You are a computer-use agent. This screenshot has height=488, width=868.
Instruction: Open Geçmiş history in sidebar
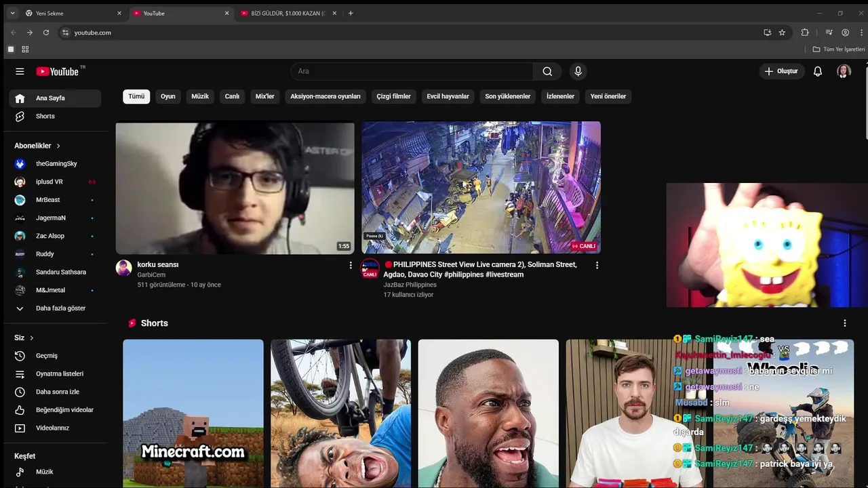pos(55,356)
